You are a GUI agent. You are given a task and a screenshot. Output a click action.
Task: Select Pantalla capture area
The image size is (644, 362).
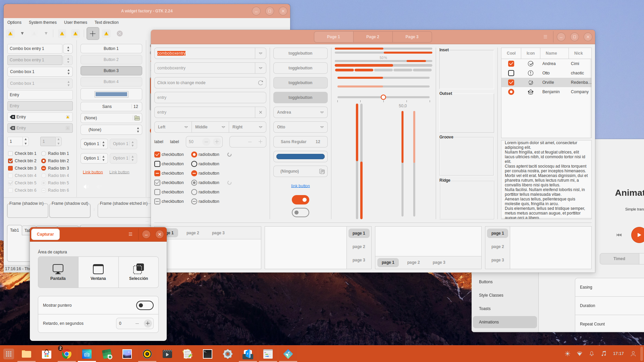pyautogui.click(x=58, y=272)
